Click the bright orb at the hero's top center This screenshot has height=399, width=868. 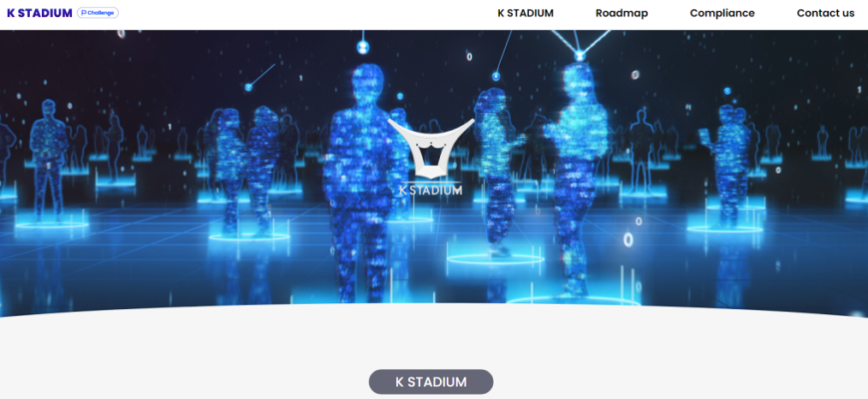click(x=363, y=47)
